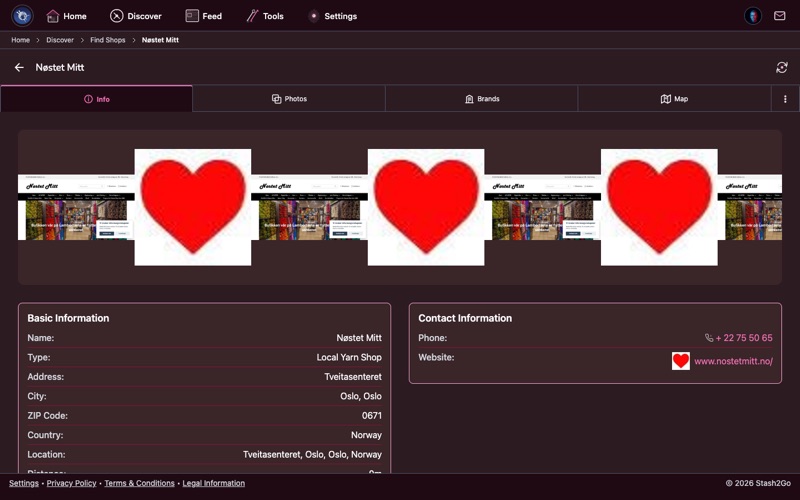Image resolution: width=800 pixels, height=500 pixels.
Task: Open the third red heart image
Action: click(659, 207)
